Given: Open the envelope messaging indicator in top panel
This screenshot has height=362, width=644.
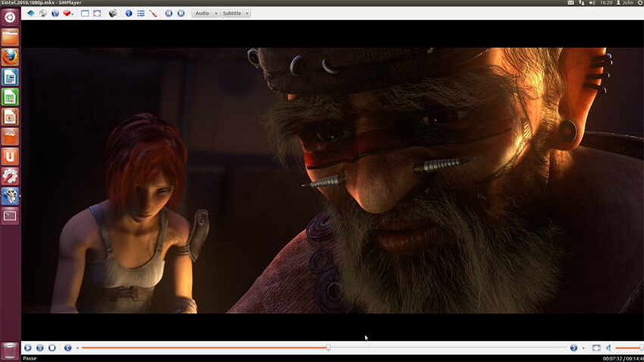Looking at the screenshot, I should coord(571,2).
